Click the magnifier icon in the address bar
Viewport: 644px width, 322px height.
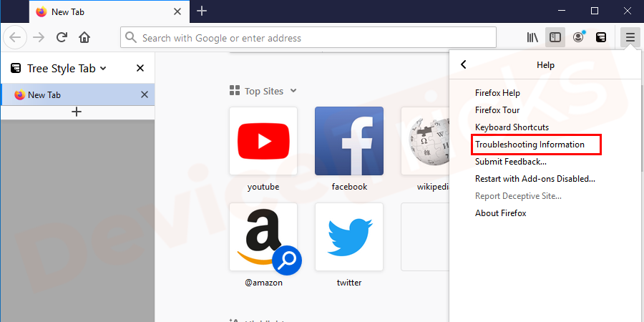131,38
